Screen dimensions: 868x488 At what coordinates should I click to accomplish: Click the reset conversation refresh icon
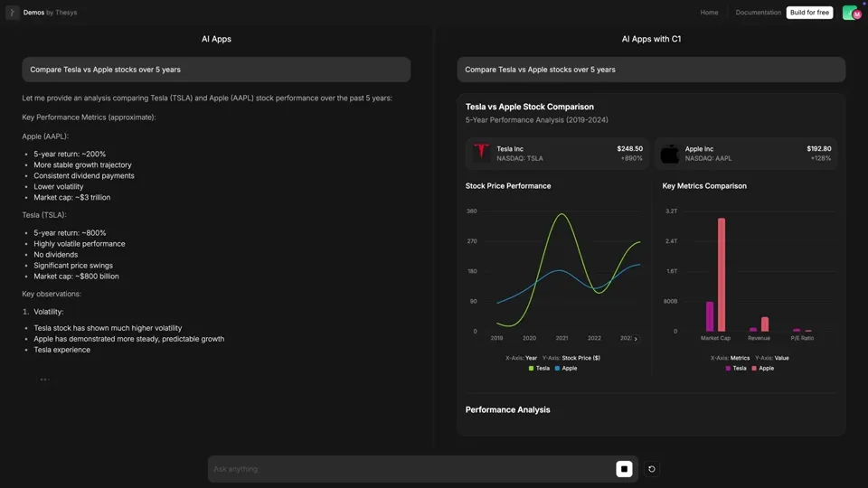click(652, 469)
